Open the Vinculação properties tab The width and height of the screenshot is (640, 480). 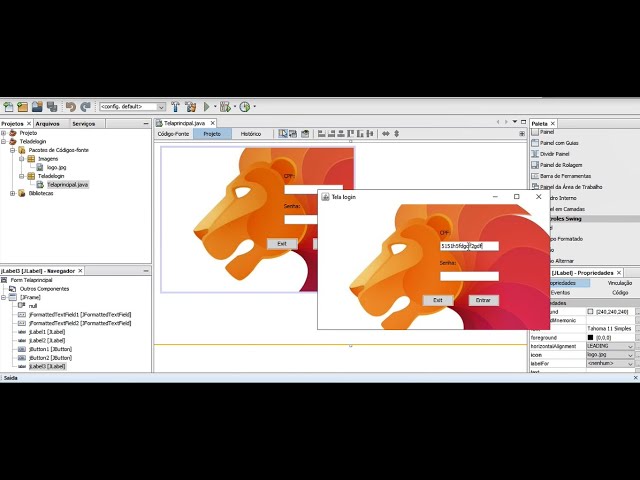(619, 283)
